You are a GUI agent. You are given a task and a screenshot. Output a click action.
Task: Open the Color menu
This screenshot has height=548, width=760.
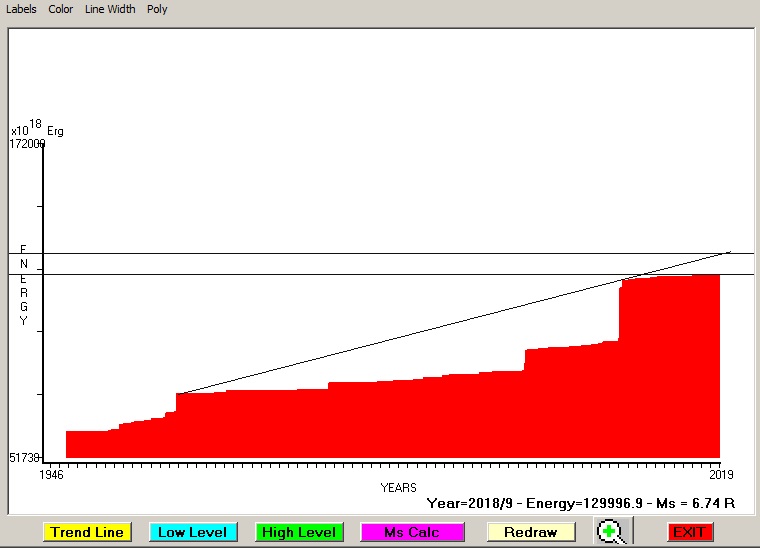[61, 9]
